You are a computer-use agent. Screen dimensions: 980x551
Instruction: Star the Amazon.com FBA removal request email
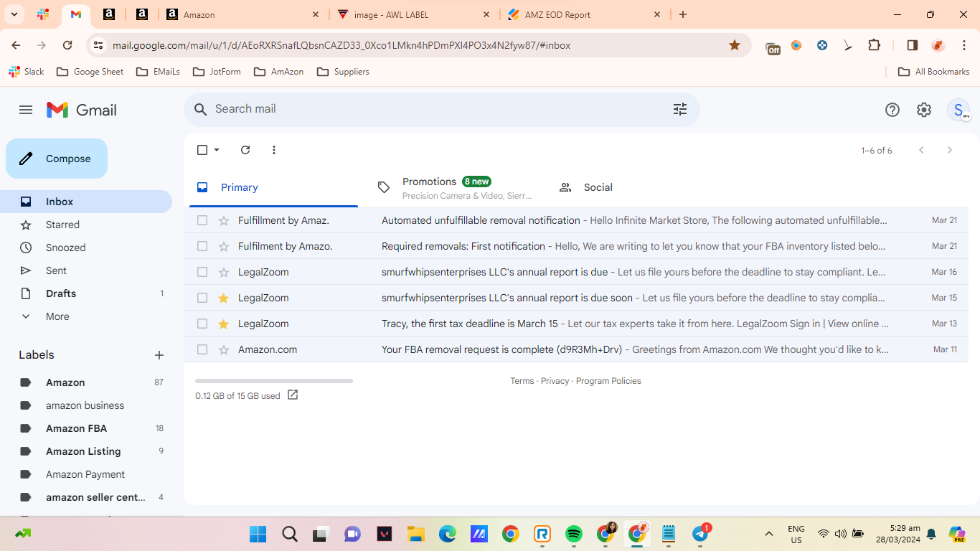tap(223, 349)
